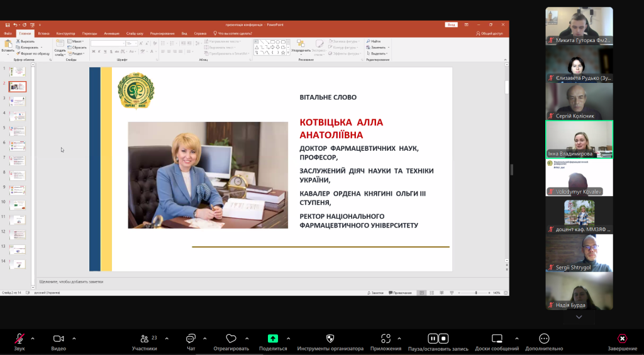Toggle bold Ж formatting
Viewport: 644px width, 355px height.
pyautogui.click(x=94, y=52)
